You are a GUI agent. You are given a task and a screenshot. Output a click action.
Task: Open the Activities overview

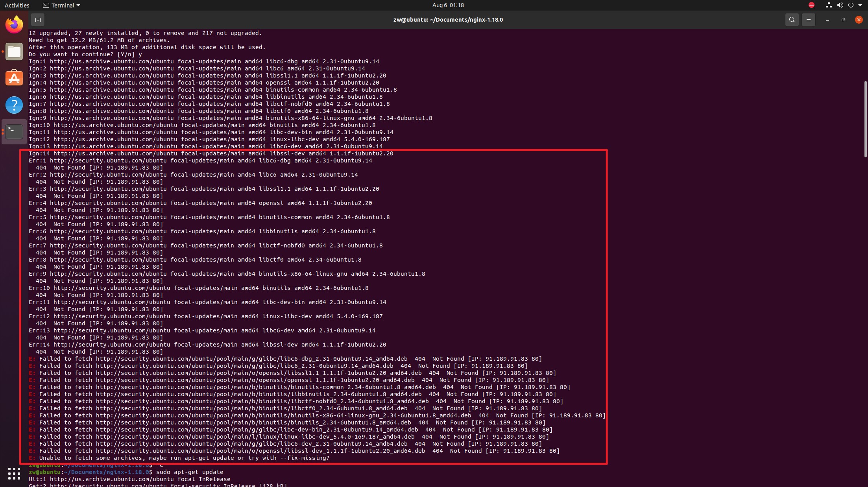(x=17, y=5)
